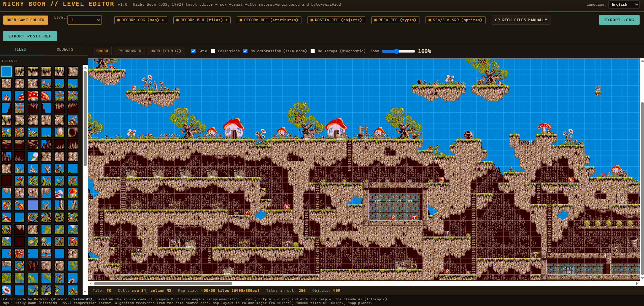
Task: Activate the BRUSH tool
Action: coord(102,51)
